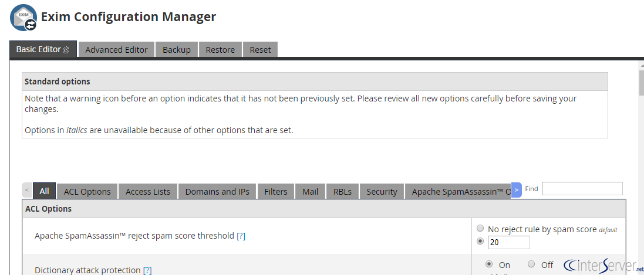Click the left arrow to move categories back
644x275 pixels.
(26, 191)
